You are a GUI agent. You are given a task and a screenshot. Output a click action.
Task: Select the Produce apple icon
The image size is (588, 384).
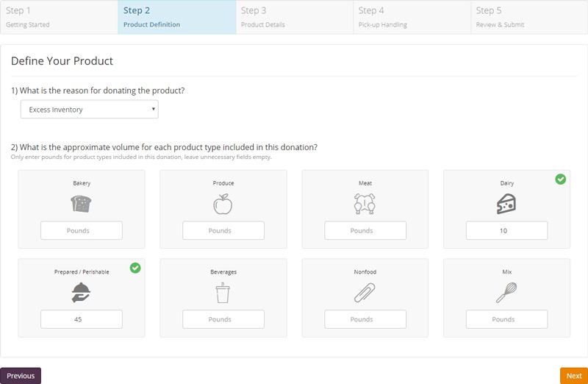(223, 204)
